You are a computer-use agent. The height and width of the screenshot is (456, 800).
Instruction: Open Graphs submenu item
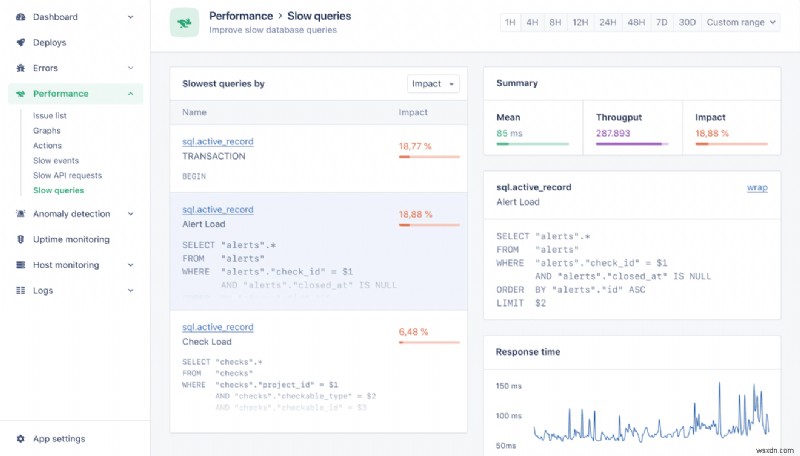coord(47,131)
